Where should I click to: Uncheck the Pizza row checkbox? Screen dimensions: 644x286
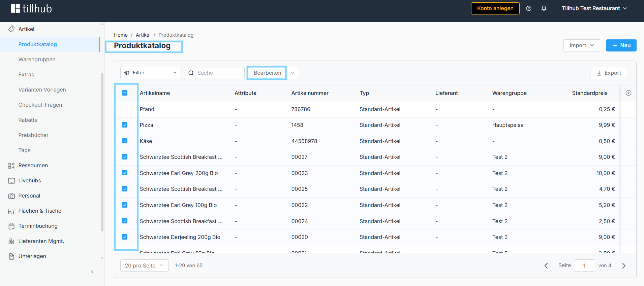click(125, 125)
